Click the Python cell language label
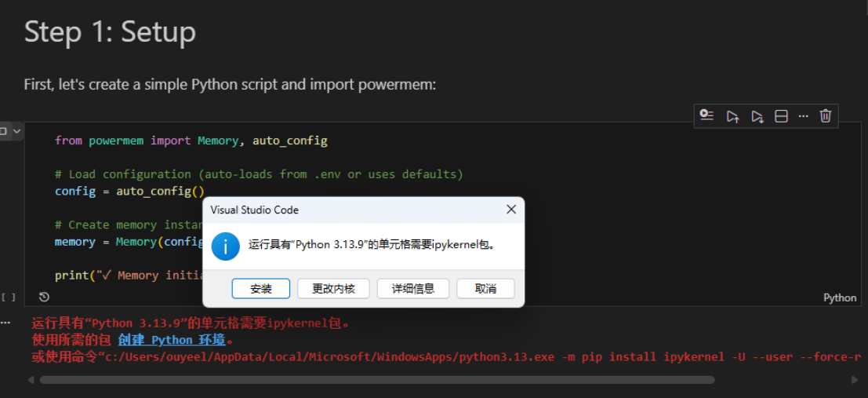Image resolution: width=868 pixels, height=398 pixels. [x=840, y=298]
